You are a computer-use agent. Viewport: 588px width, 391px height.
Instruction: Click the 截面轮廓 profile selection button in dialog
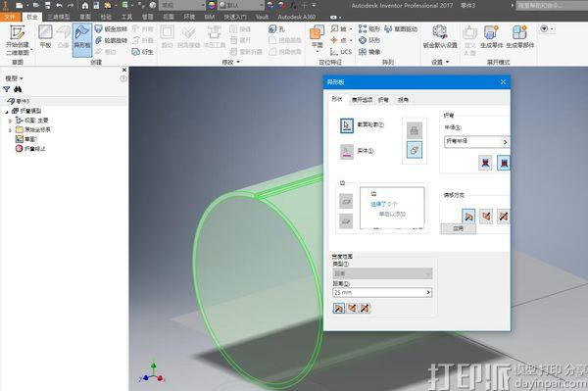pos(347,125)
